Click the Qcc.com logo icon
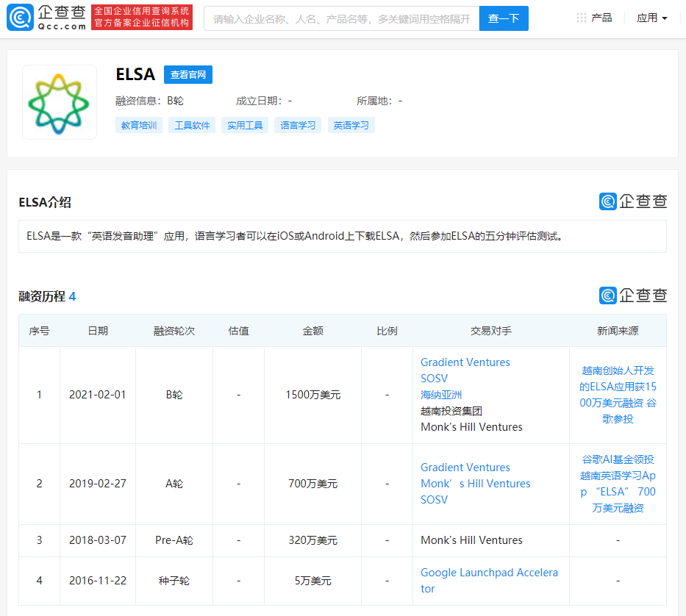 click(20, 18)
